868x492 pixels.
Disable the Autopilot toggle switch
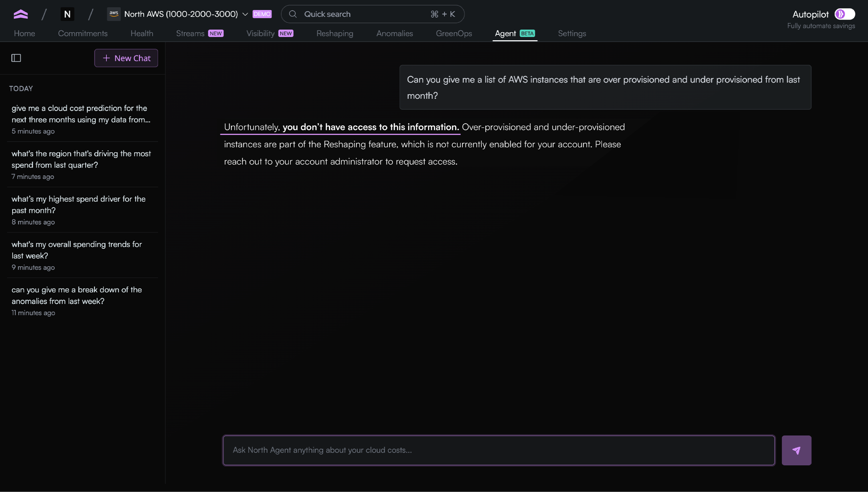tap(845, 14)
